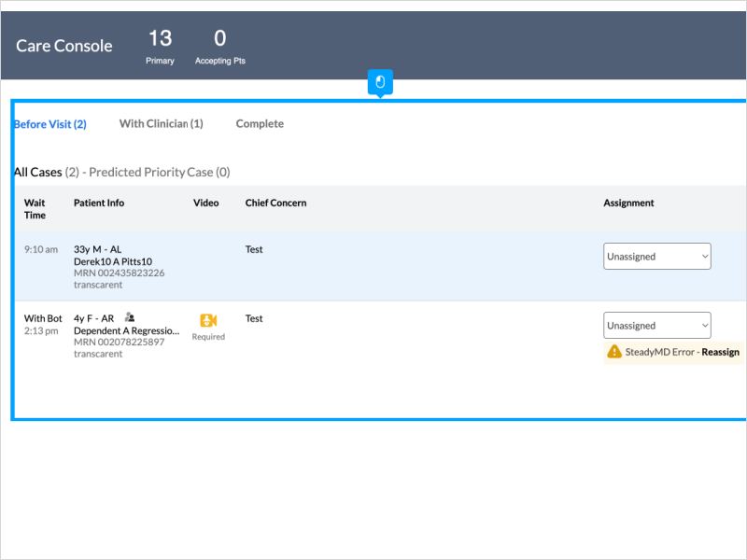This screenshot has width=747, height=560.
Task: Click the Wait Time column header
Action: 35,208
